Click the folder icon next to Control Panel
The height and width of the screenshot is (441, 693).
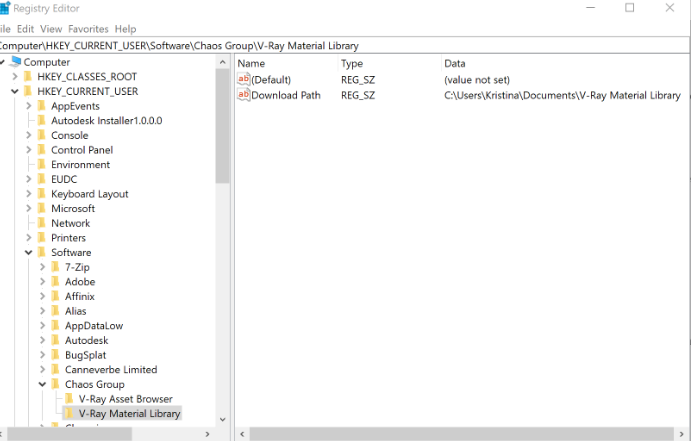[x=42, y=149]
